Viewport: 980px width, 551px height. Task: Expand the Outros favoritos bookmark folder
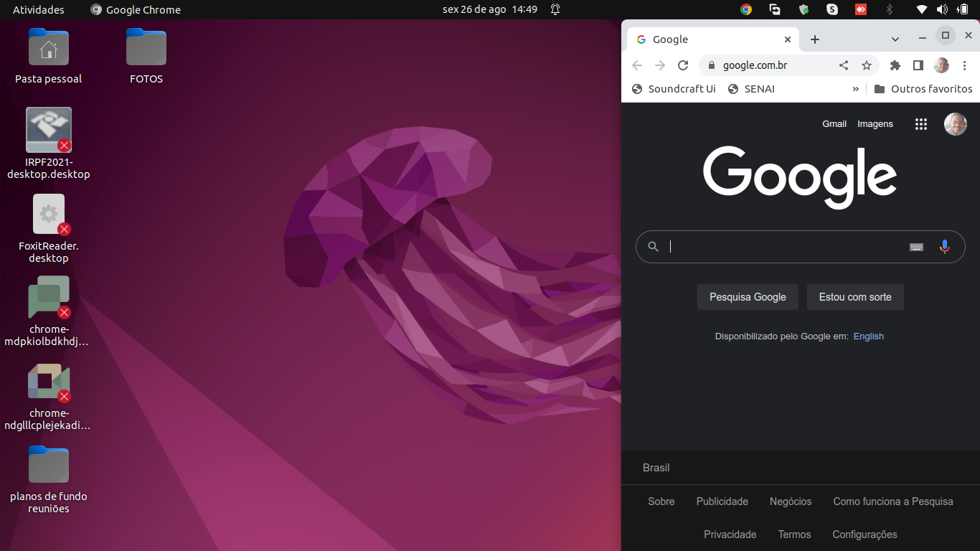coord(923,89)
